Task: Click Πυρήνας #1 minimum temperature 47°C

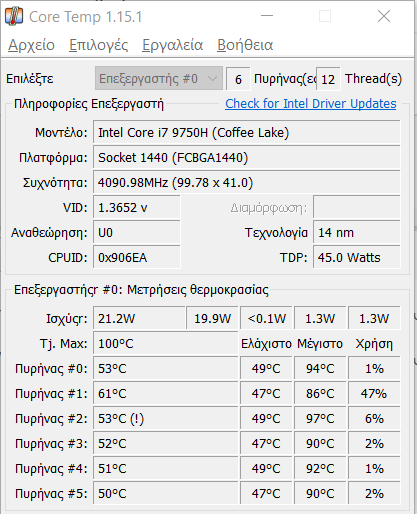Action: tap(266, 393)
